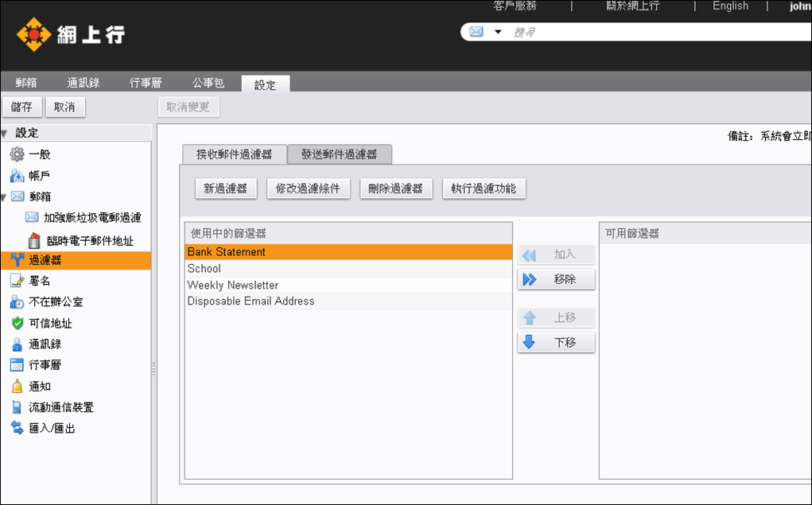The width and height of the screenshot is (812, 505).
Task: Click the bell icon for 通知
Action: tap(17, 387)
